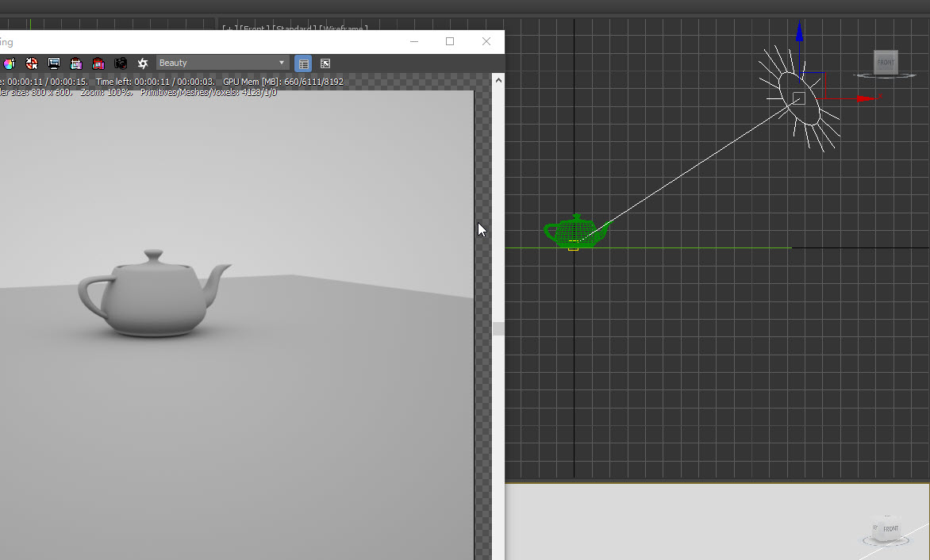Click the red-white lifebuoy picker icon
Viewport: 930px width, 560px height.
coord(32,63)
